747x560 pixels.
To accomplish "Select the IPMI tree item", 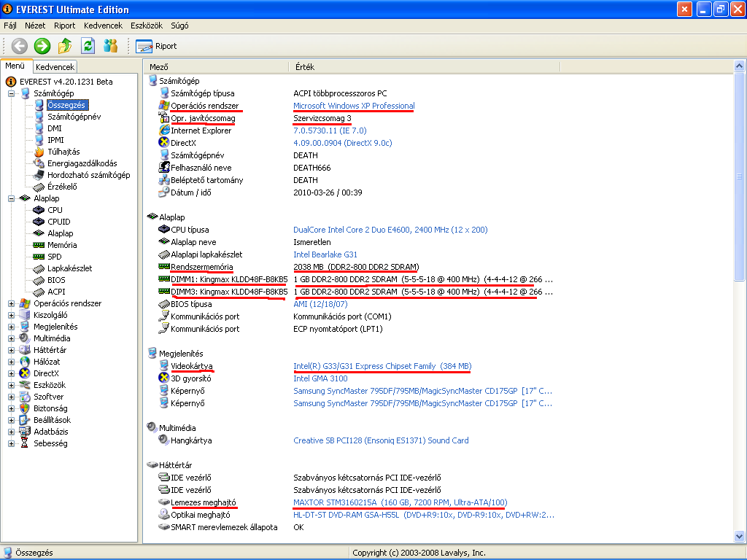I will pos(55,140).
